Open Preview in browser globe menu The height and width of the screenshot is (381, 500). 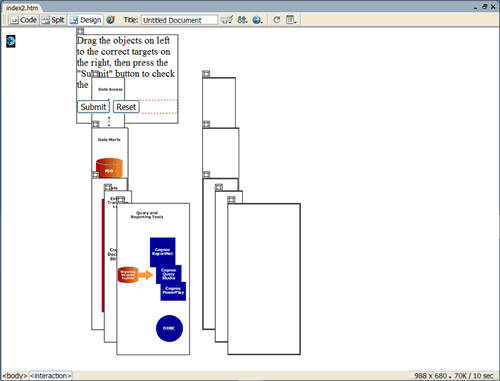click(x=257, y=20)
